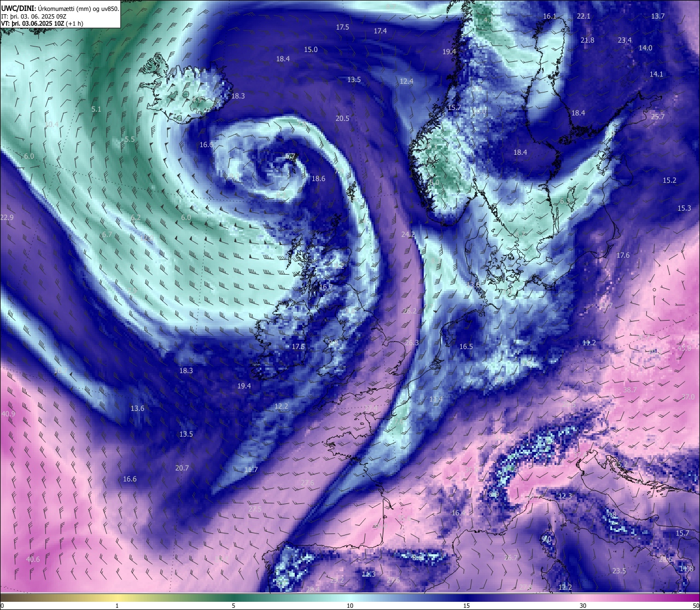This screenshot has width=700, height=610.
Task: Select the 22.1 value label
Action: [584, 16]
